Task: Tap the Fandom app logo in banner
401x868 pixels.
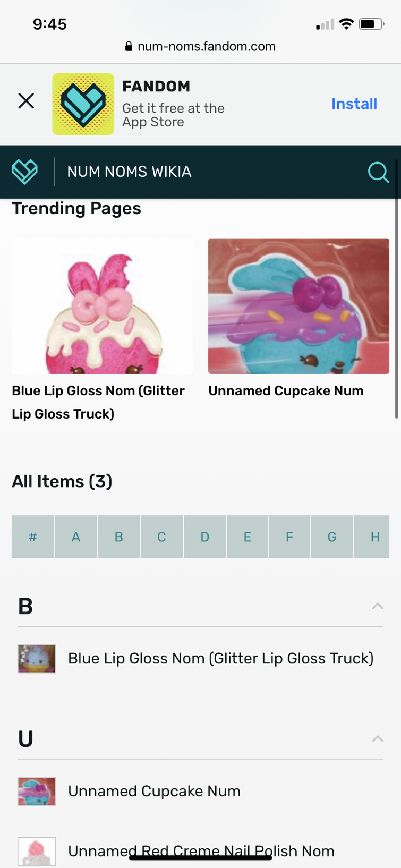Action: (83, 104)
